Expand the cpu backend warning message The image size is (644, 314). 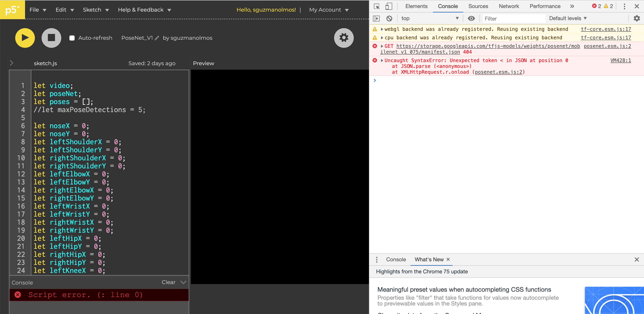click(x=382, y=38)
